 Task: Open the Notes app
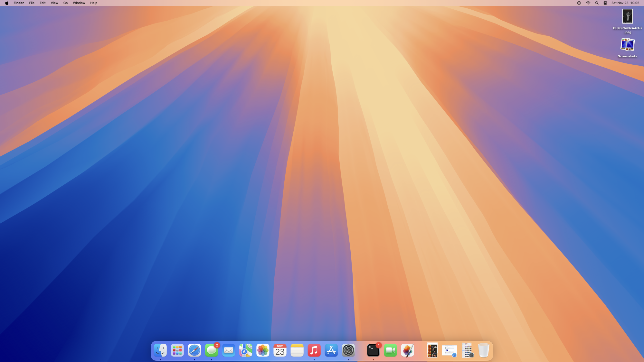point(297,350)
